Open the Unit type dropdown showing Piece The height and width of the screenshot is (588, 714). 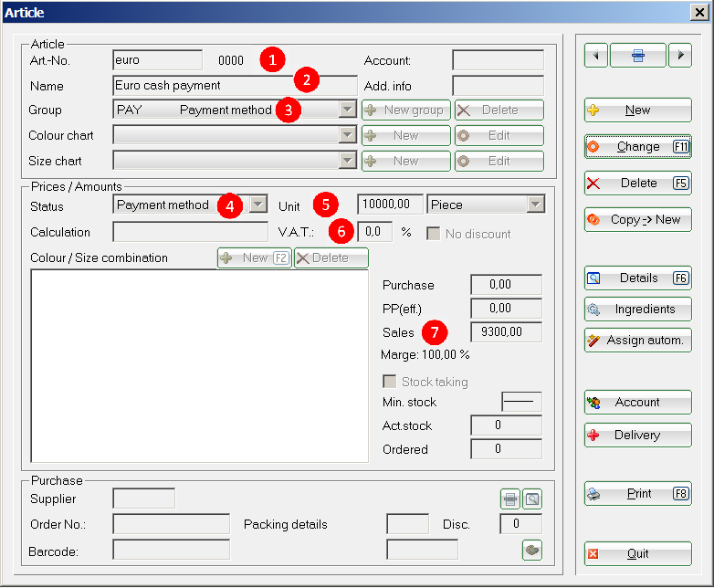pos(535,205)
